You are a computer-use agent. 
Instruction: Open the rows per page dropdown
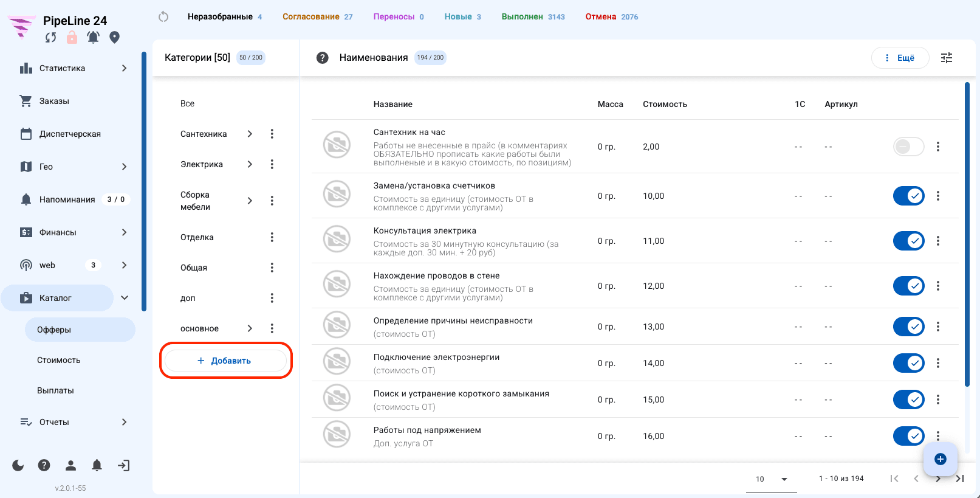click(x=772, y=479)
